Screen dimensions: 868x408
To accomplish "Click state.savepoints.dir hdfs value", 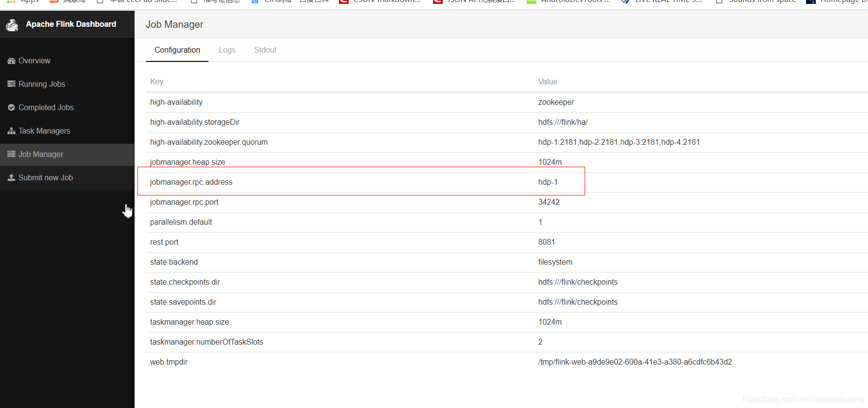I will click(578, 302).
